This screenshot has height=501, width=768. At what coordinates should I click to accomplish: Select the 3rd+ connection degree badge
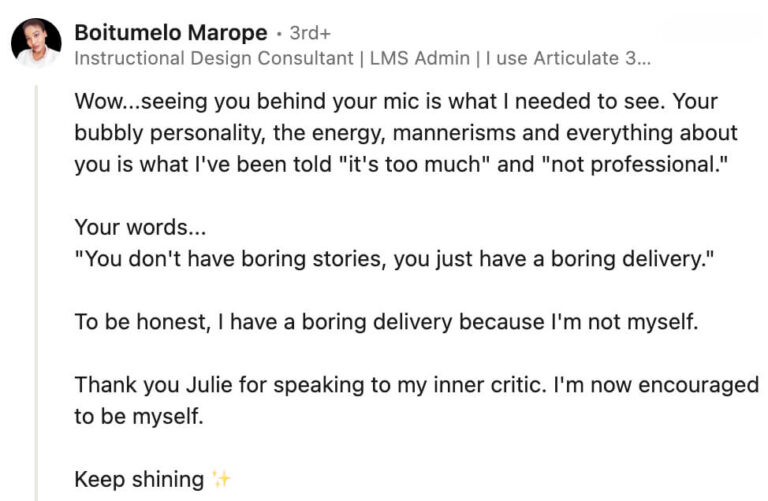(310, 33)
